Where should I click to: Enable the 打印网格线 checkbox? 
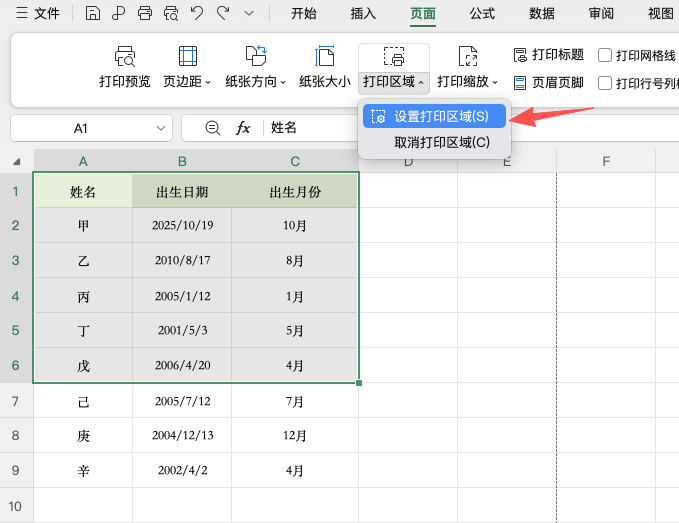point(605,55)
